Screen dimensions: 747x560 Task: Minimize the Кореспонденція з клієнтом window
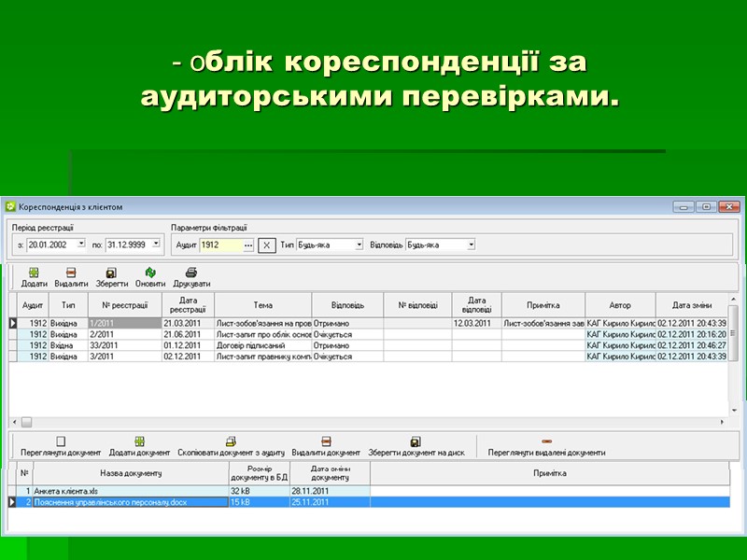point(684,206)
